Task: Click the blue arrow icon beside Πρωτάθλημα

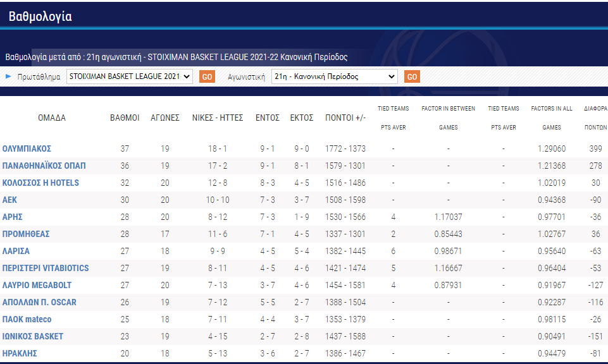Action: coord(8,76)
